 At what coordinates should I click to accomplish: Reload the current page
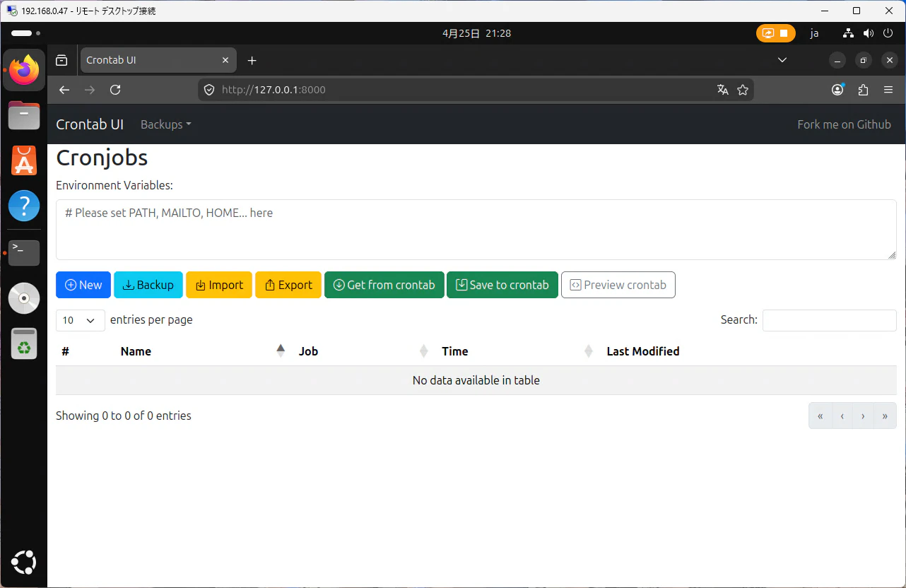pyautogui.click(x=115, y=90)
